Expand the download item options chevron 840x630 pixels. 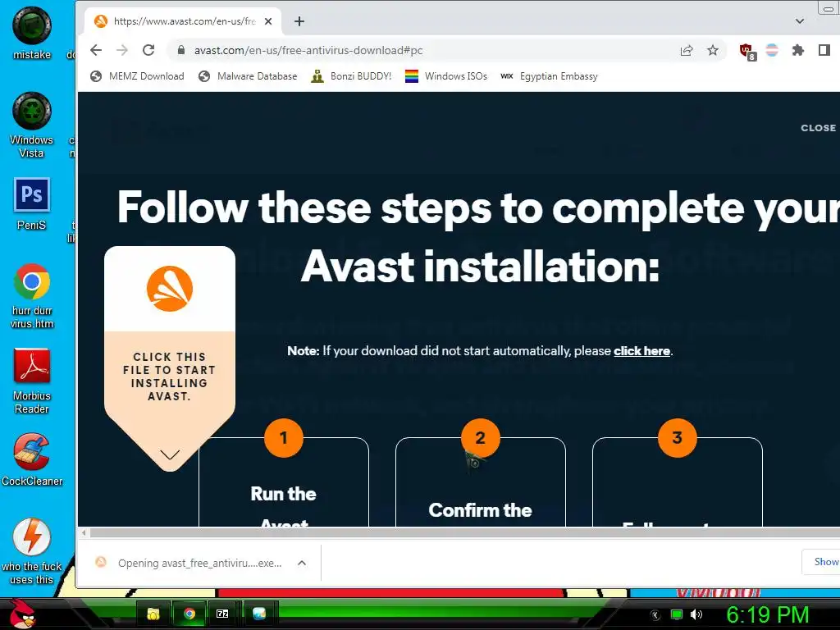click(x=302, y=563)
